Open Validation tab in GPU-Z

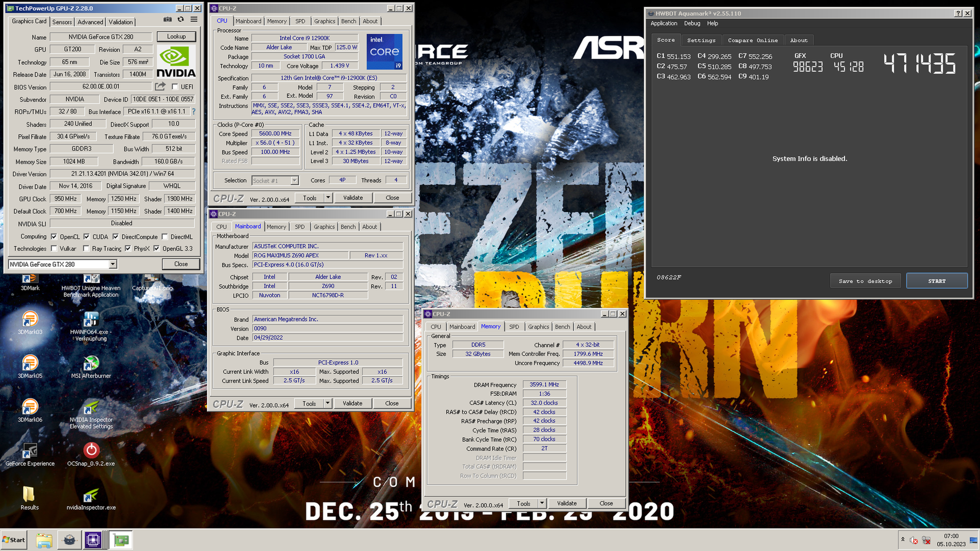tap(121, 22)
